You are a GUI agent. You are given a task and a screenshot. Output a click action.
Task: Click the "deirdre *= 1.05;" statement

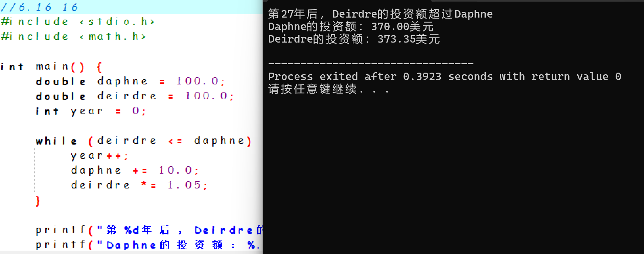coord(139,185)
